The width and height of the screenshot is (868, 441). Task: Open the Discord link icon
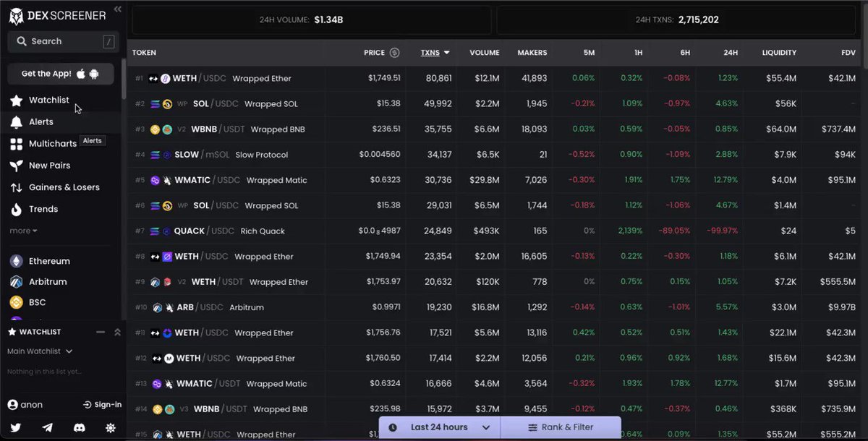(79, 428)
